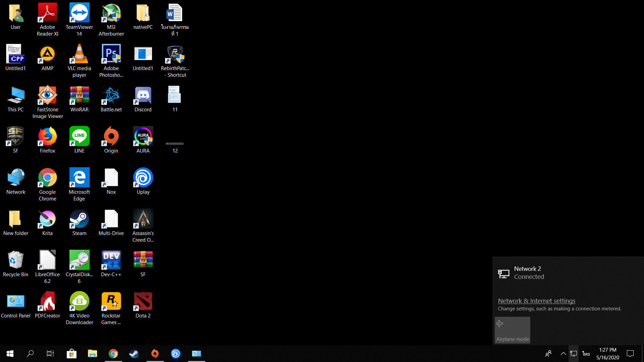Select the SF archive file icon
Image resolution: width=644 pixels, height=362 pixels.
143,264
